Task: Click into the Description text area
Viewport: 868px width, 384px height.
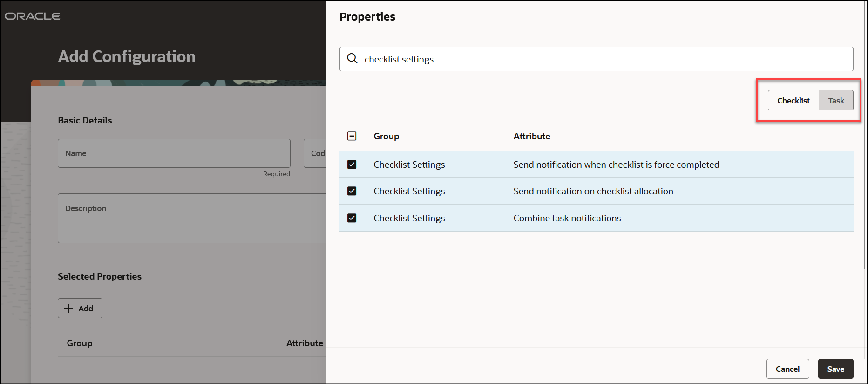Action: (x=191, y=218)
